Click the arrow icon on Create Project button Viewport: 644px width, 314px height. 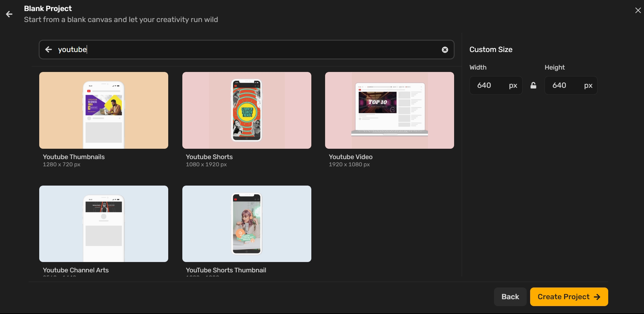[597, 296]
